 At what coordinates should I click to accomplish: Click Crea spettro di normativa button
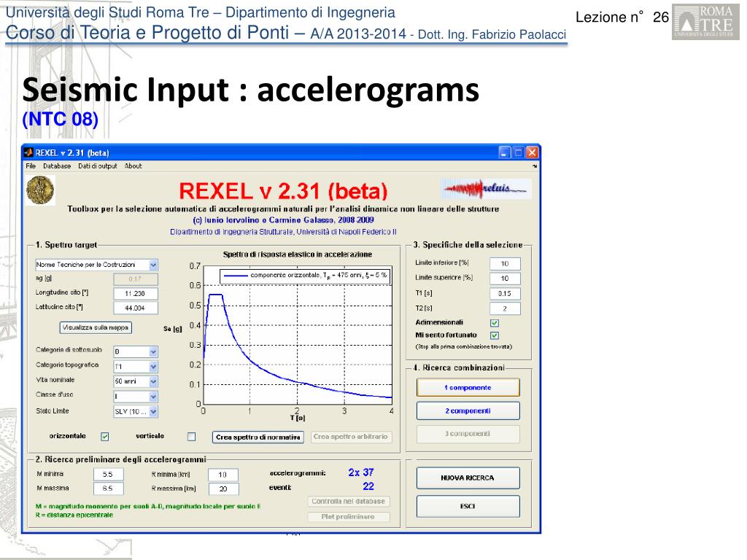[x=258, y=437]
